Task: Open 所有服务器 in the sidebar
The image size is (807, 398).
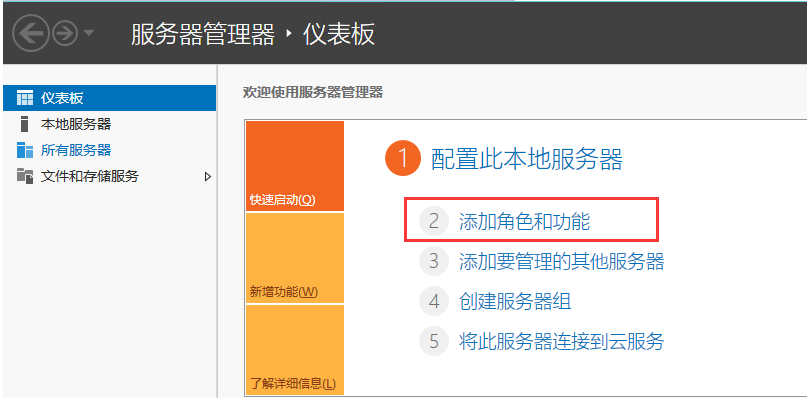Action: tap(109, 150)
